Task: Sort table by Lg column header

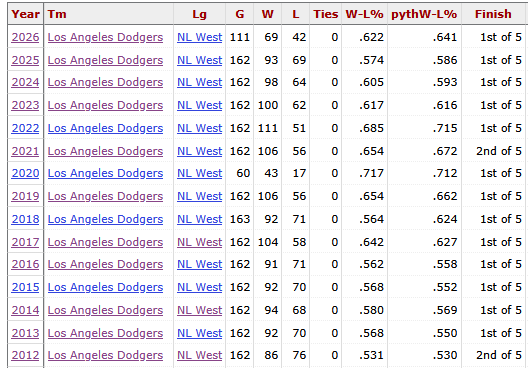Action: [199, 14]
